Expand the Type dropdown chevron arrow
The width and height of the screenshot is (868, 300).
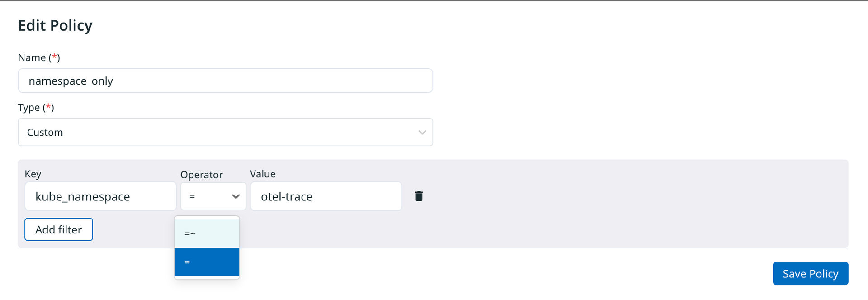pos(422,133)
